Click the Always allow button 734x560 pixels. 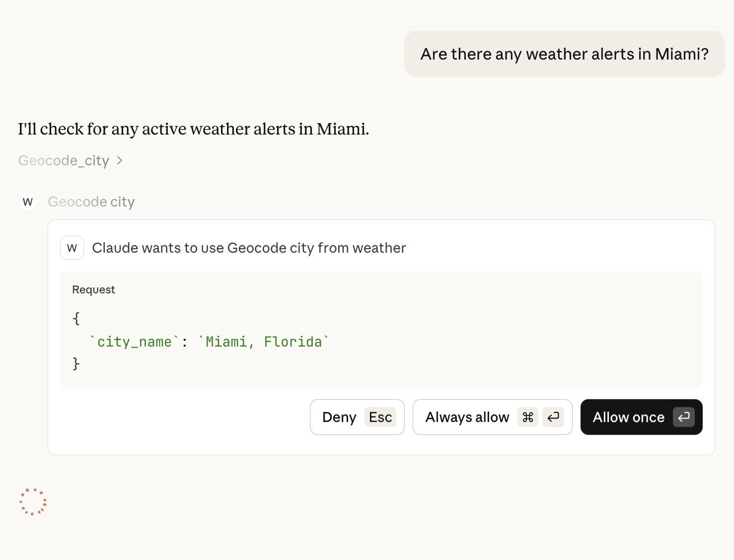pos(467,417)
